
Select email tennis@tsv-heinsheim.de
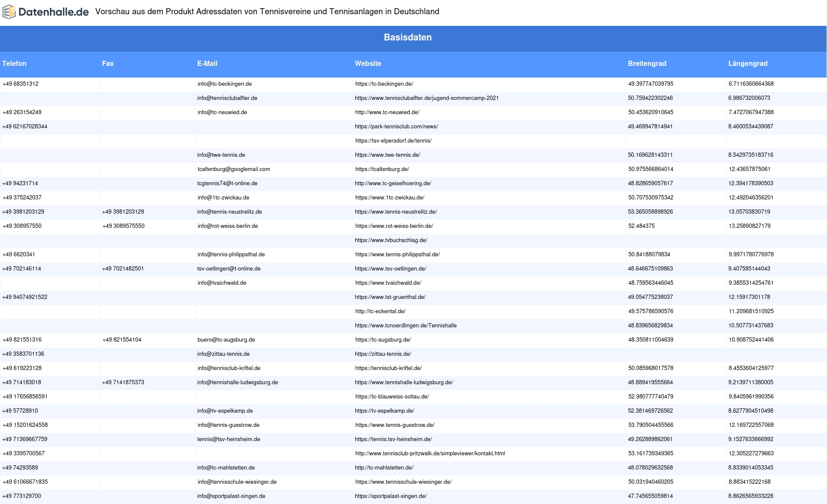point(229,439)
